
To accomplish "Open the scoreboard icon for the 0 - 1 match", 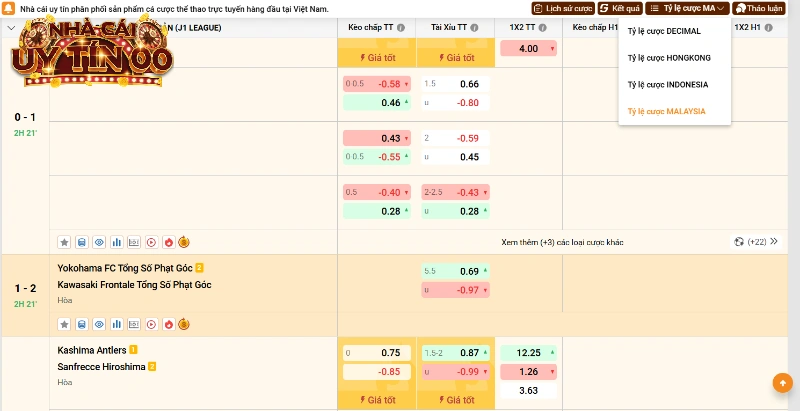I will pos(134,242).
